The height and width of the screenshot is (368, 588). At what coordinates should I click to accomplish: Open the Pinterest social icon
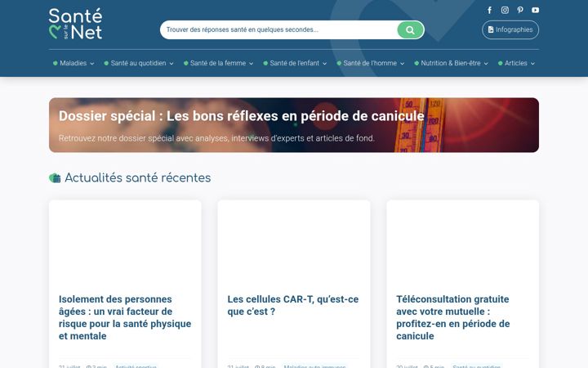(519, 10)
